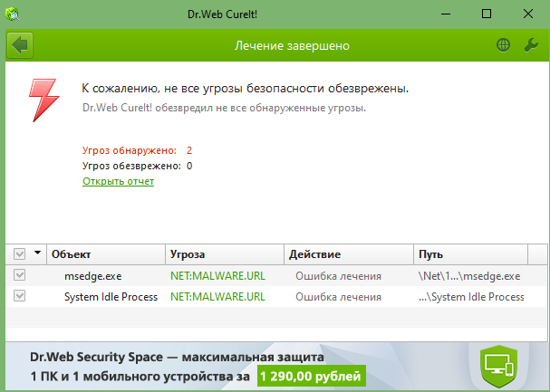Screen dimensions: 550x392
Task: Open NET:MALWARE.URL threat link for System Idle Process
Action: [217, 297]
